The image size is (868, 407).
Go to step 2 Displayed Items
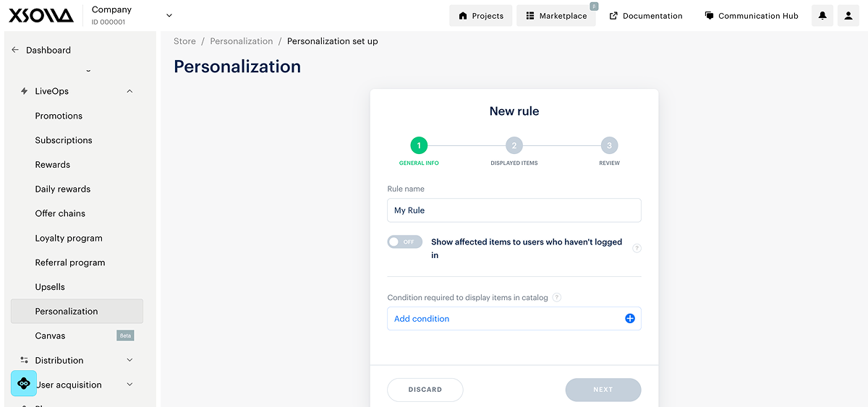pyautogui.click(x=514, y=146)
